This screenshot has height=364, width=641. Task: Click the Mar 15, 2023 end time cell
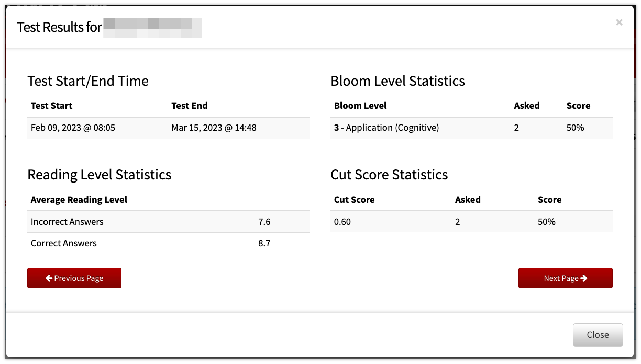[x=214, y=128]
